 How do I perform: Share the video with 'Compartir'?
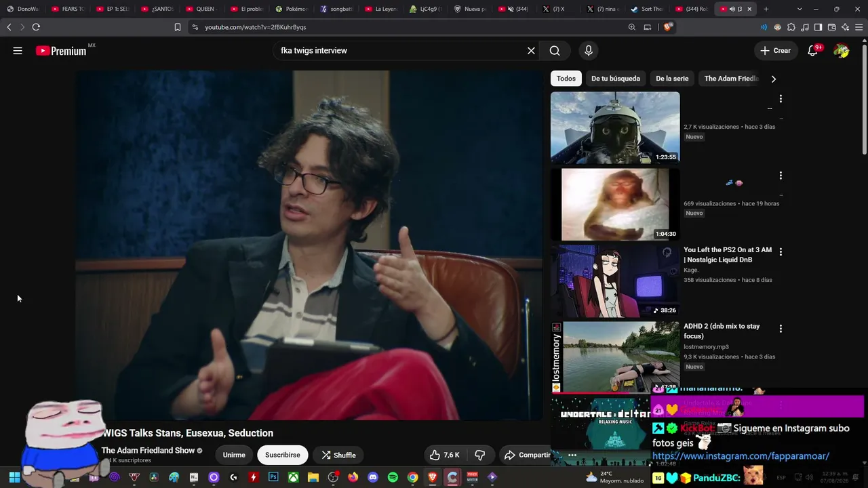[527, 455]
